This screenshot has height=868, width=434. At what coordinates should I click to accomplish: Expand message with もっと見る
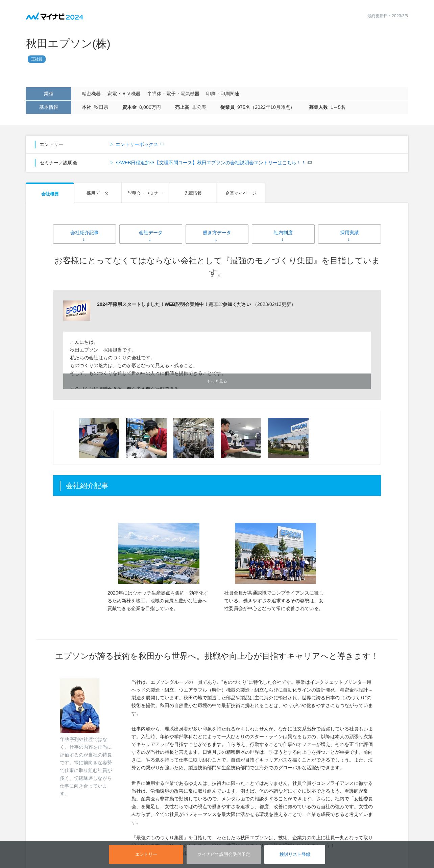(x=217, y=381)
